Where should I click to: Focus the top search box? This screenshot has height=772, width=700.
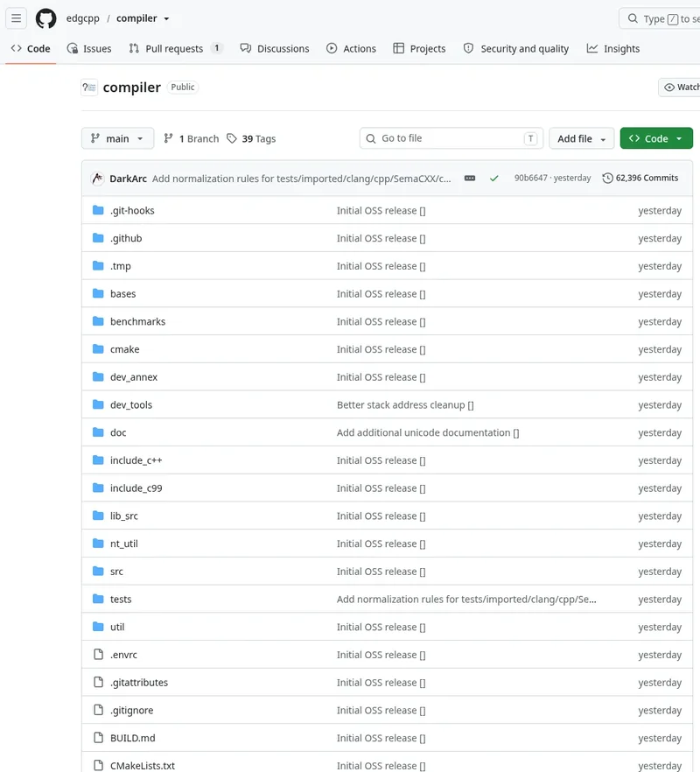point(660,18)
